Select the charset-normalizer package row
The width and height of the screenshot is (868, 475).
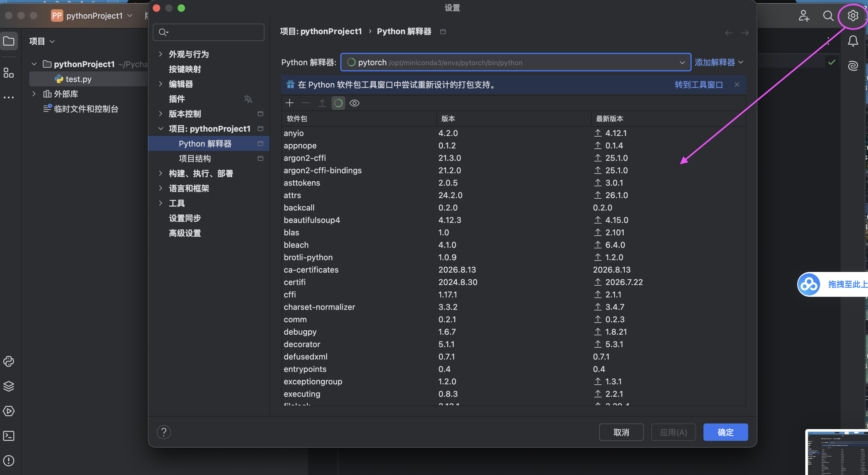pyautogui.click(x=513, y=307)
